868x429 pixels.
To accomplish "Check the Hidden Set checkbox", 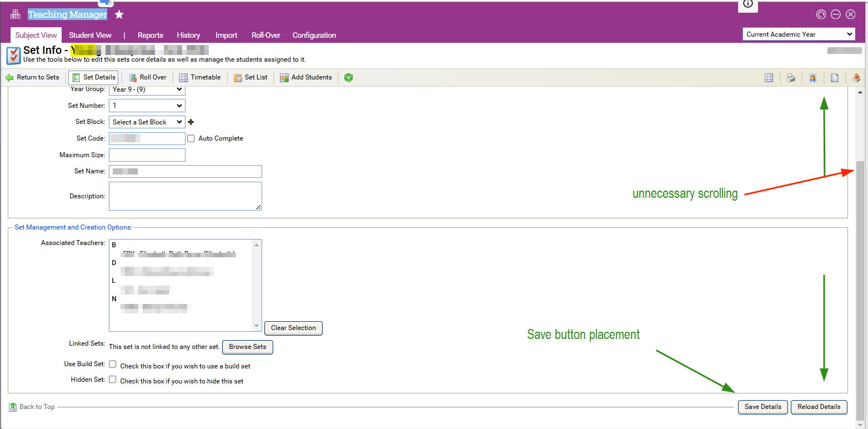I will tap(113, 380).
